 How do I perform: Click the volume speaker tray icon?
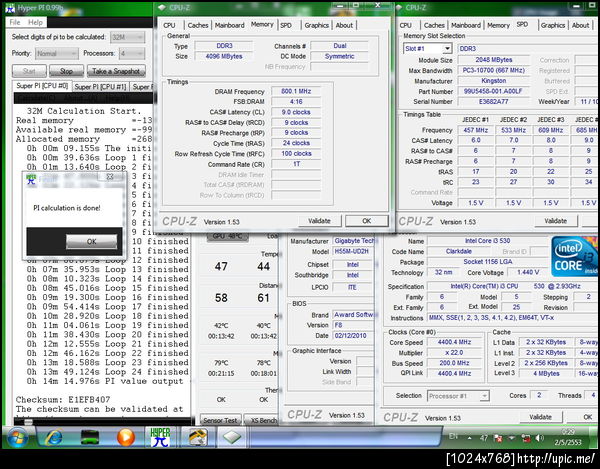coord(540,438)
